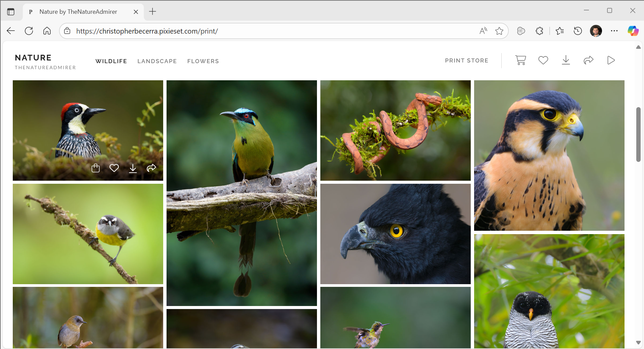Switch to the Flowers gallery tab
644x349 pixels.
203,61
